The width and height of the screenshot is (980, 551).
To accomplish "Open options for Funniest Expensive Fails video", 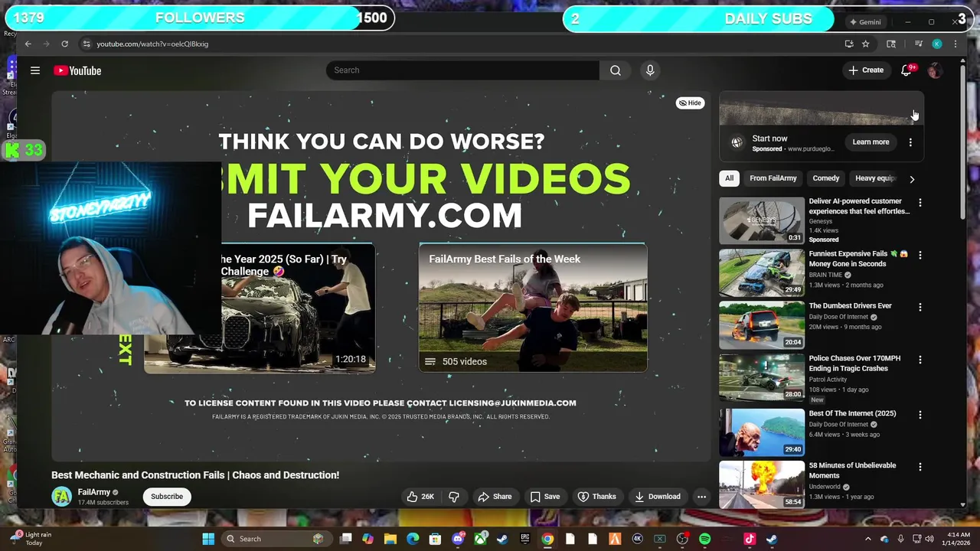I will tap(920, 255).
